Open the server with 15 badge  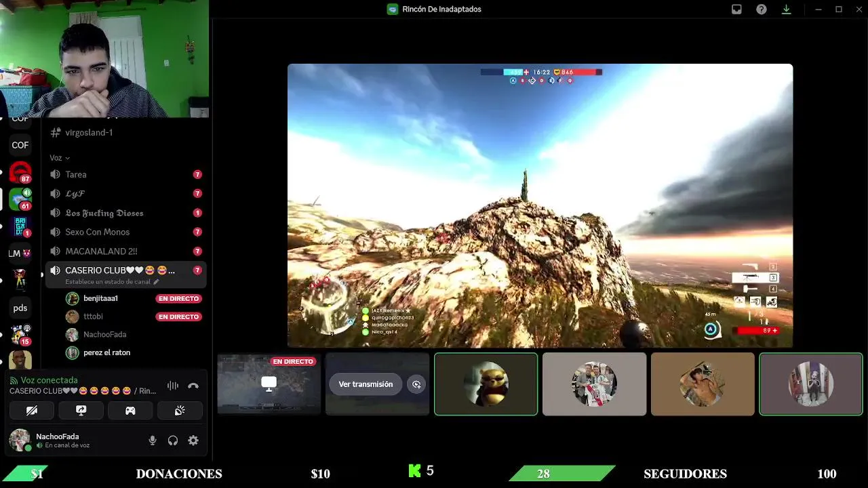[20, 335]
